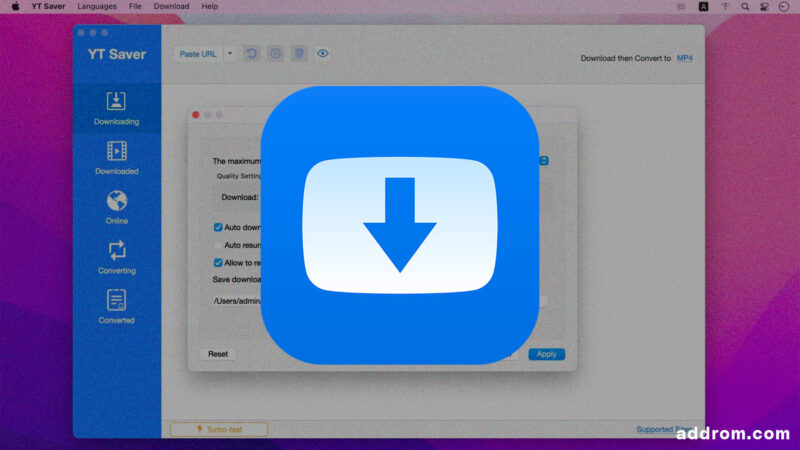Click the pause all downloads icon
Screen dimensions: 800x450
click(275, 54)
